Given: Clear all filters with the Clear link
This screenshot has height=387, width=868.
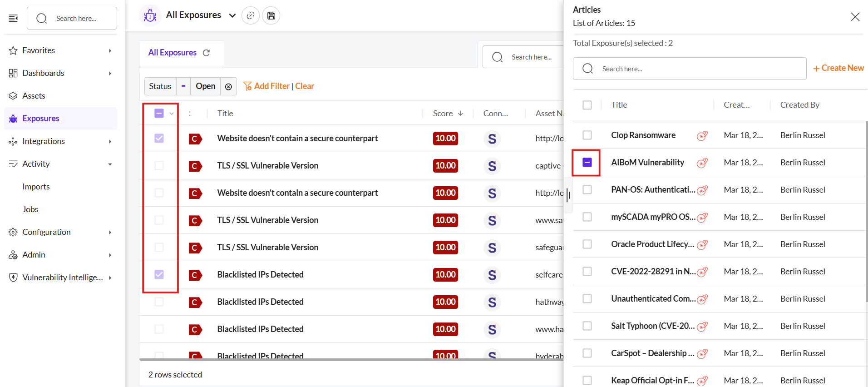Looking at the screenshot, I should pyautogui.click(x=305, y=86).
